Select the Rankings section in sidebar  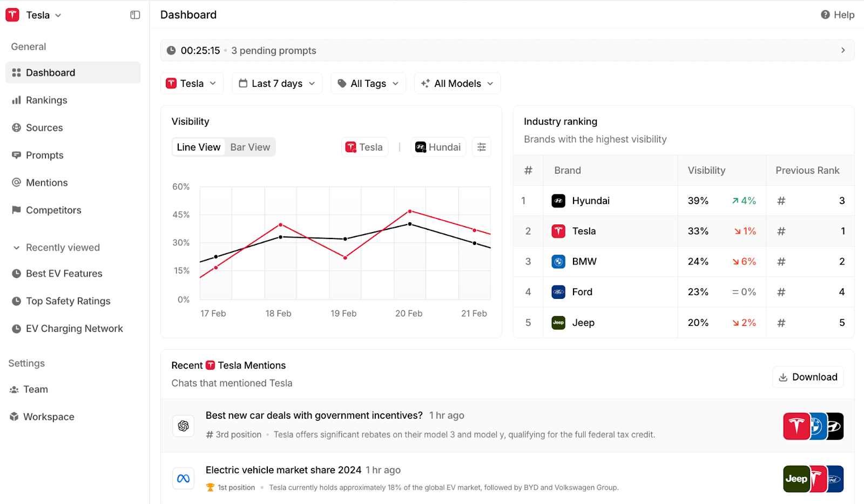(x=46, y=100)
